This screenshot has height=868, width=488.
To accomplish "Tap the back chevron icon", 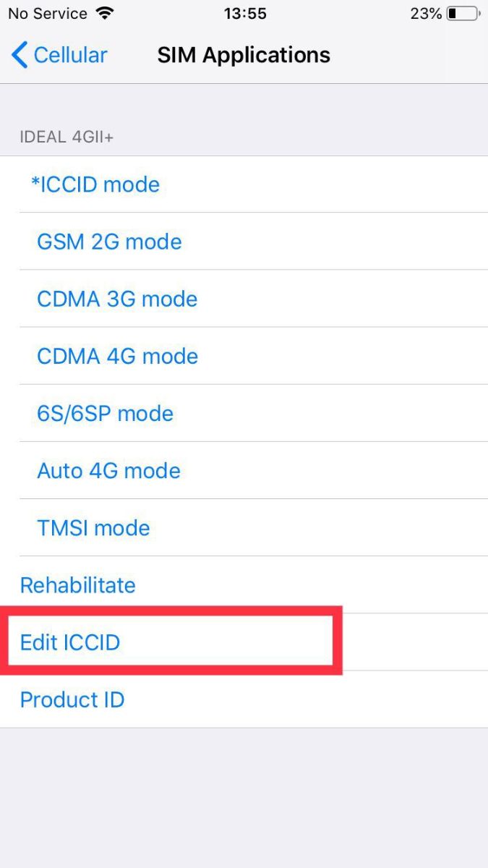I will [20, 55].
